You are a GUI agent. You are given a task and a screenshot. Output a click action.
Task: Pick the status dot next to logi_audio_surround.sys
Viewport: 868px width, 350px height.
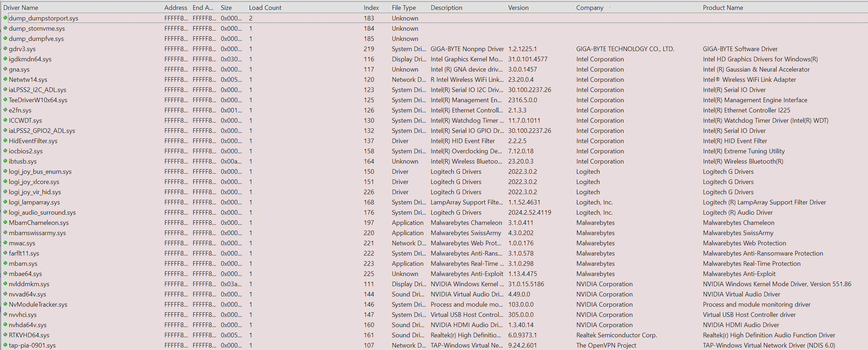tap(5, 212)
